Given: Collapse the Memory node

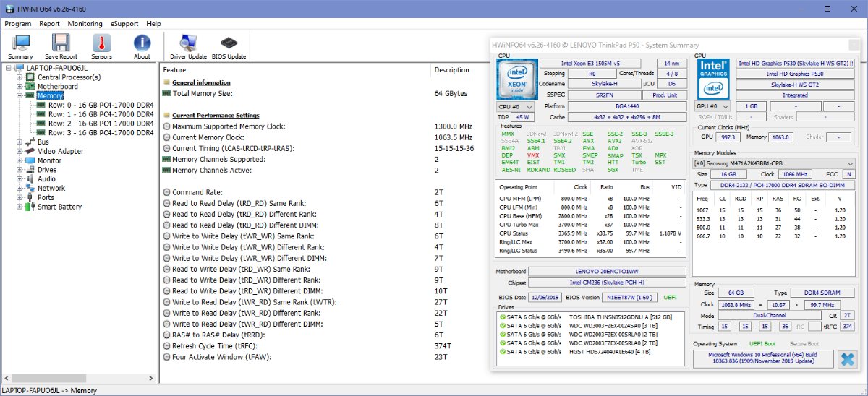Looking at the screenshot, I should pyautogui.click(x=20, y=95).
